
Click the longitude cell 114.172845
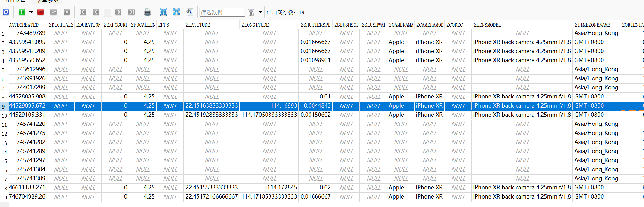(x=269, y=188)
